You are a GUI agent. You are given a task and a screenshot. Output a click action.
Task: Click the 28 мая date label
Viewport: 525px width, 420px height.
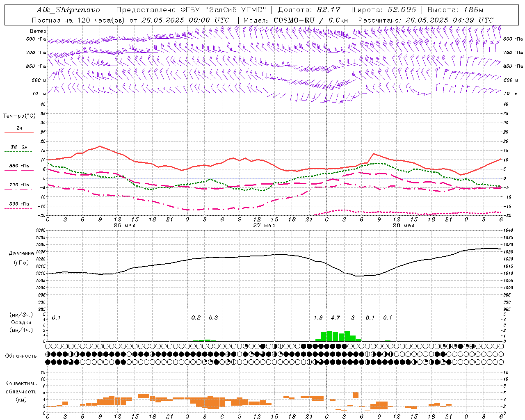(x=403, y=226)
